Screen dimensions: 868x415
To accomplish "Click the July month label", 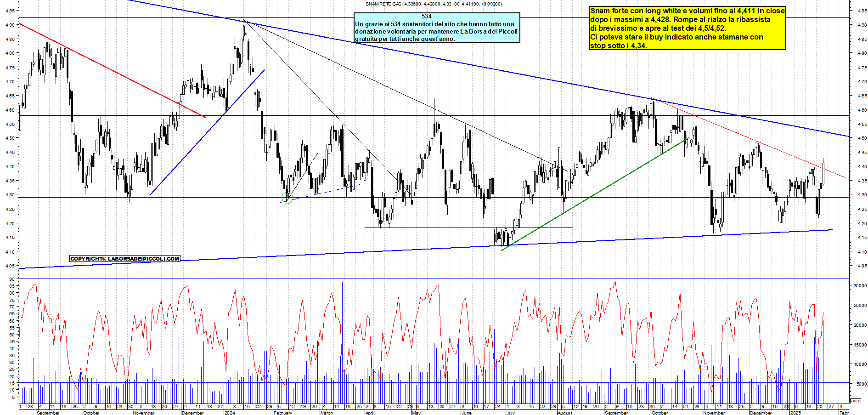I will point(510,413).
